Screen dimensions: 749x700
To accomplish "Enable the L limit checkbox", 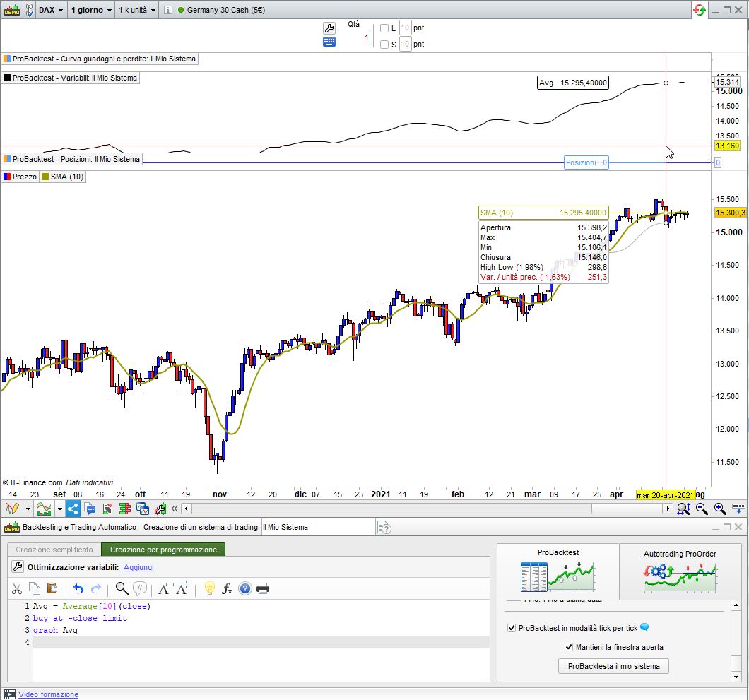I will point(384,28).
